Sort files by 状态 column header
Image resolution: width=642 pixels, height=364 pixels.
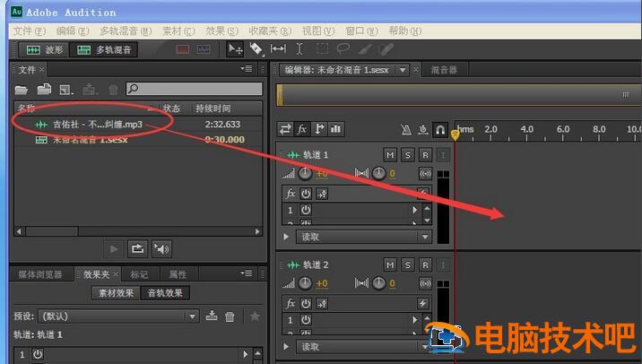[171, 108]
